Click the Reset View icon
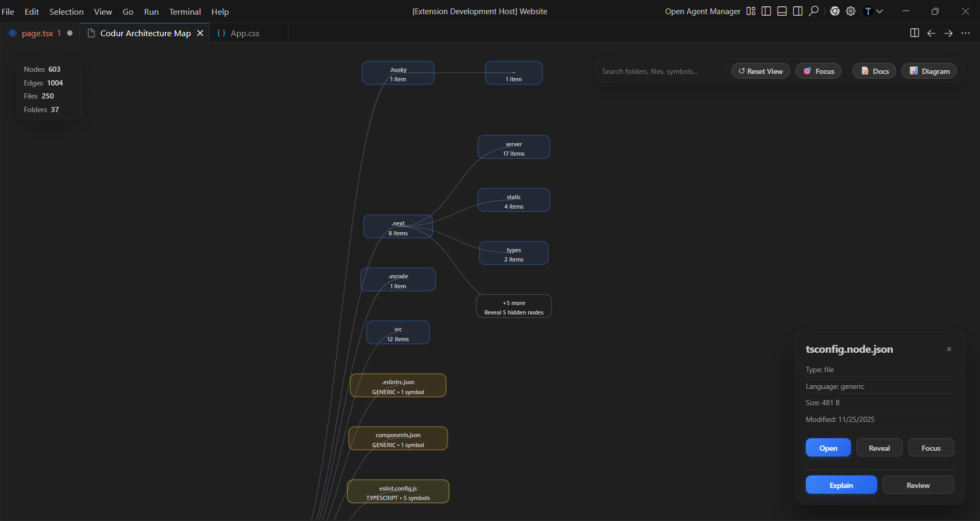This screenshot has width=980, height=521. point(741,71)
